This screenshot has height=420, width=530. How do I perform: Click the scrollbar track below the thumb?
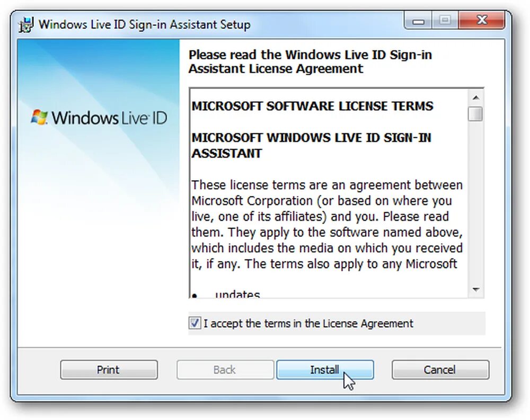(476, 202)
